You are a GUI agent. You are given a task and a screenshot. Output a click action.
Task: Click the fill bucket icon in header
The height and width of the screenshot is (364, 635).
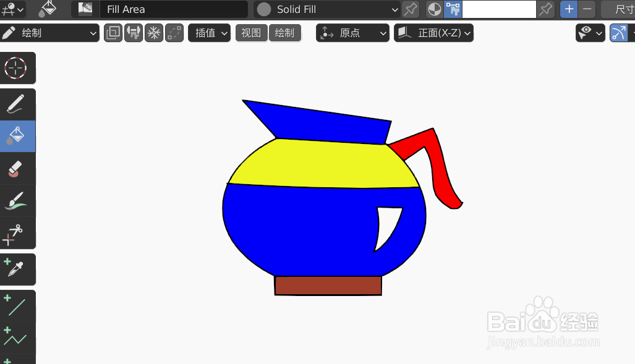pos(47,9)
